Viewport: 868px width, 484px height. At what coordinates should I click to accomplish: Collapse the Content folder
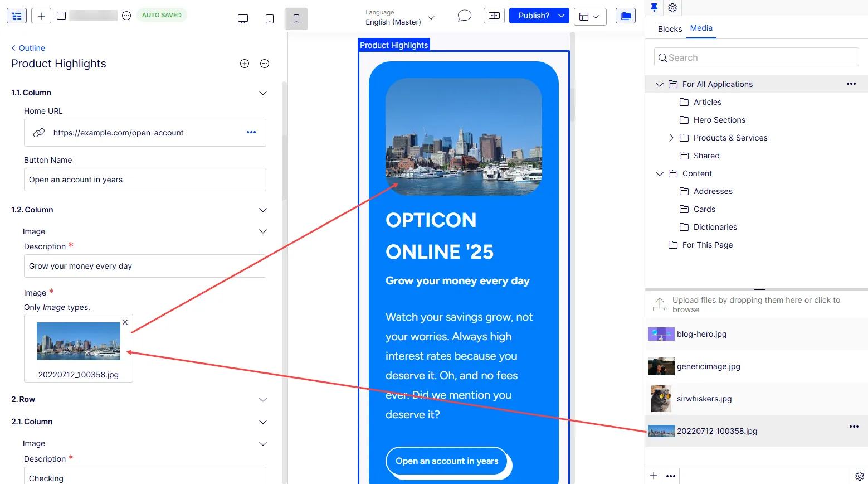coord(660,173)
